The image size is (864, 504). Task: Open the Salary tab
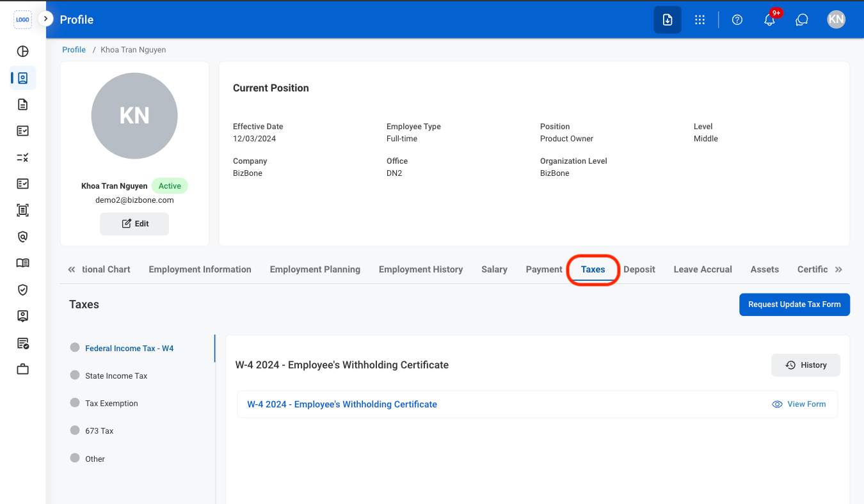coord(494,269)
